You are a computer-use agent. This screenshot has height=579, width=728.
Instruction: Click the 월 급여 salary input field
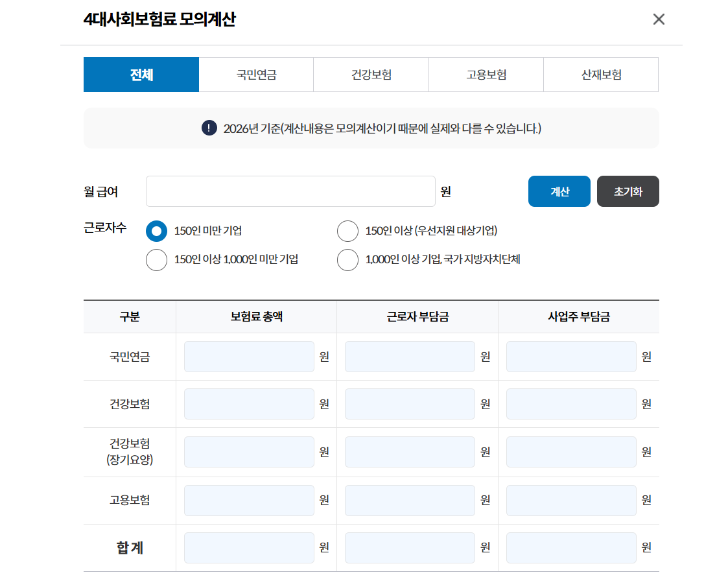click(x=290, y=191)
